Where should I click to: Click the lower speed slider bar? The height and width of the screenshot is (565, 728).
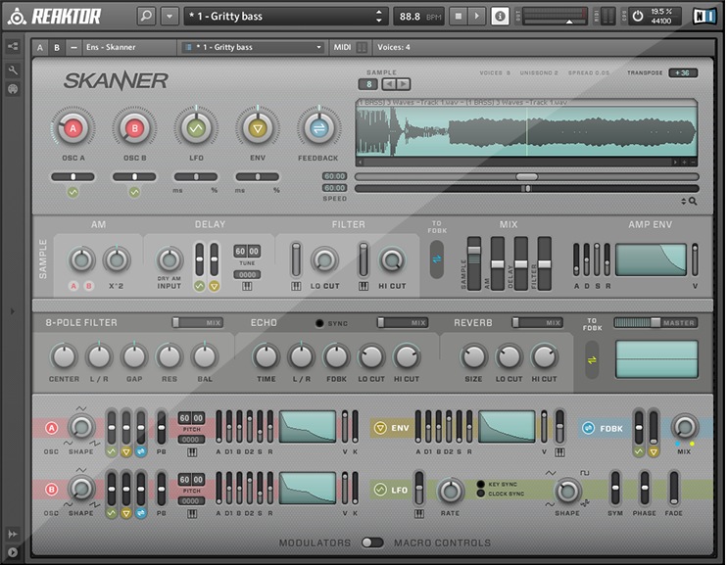coord(526,188)
